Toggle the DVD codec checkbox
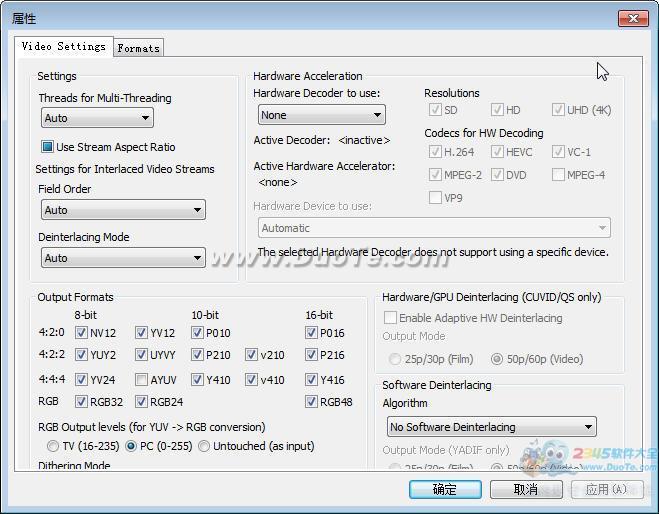The width and height of the screenshot is (659, 514). coord(497,174)
